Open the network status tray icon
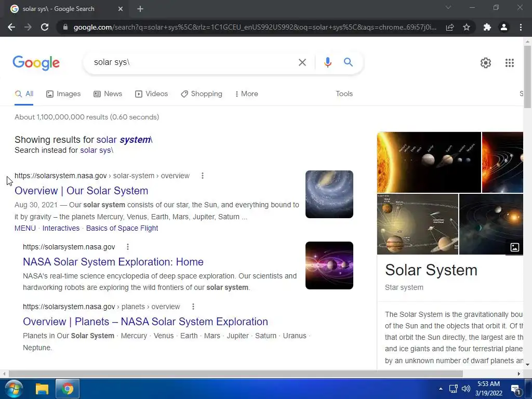Image resolution: width=532 pixels, height=399 pixels. coord(453,389)
